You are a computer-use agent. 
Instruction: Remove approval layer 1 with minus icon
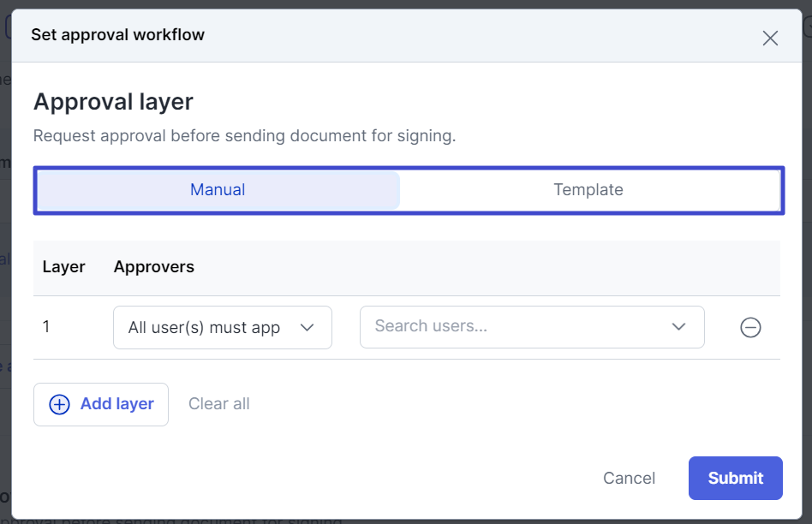(750, 327)
